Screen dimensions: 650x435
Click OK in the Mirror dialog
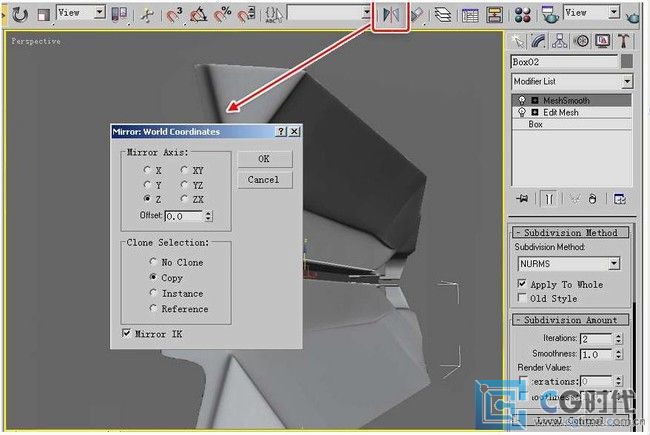click(265, 159)
